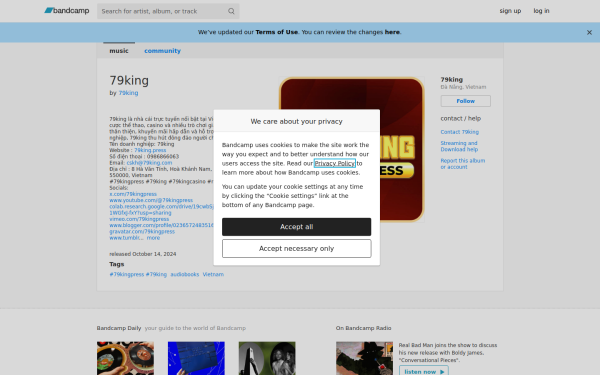Open www.youtube.com/@79kingpress link
600x375 pixels.
click(151, 200)
